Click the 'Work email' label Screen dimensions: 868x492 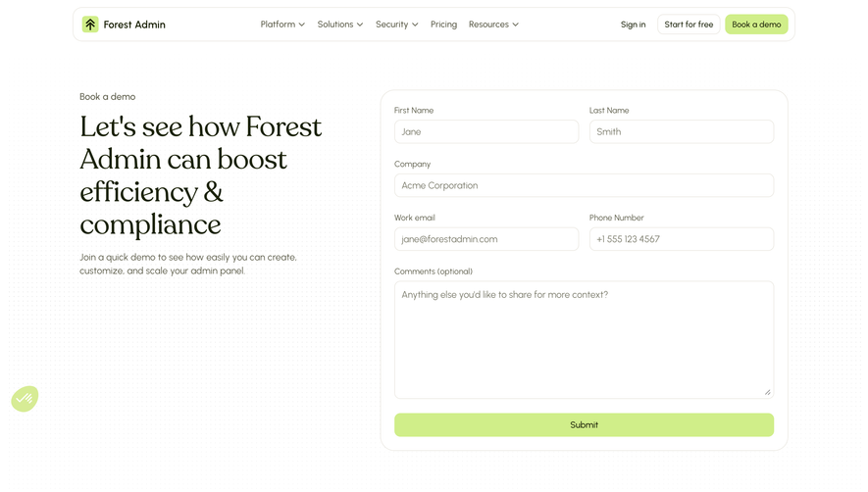click(415, 218)
